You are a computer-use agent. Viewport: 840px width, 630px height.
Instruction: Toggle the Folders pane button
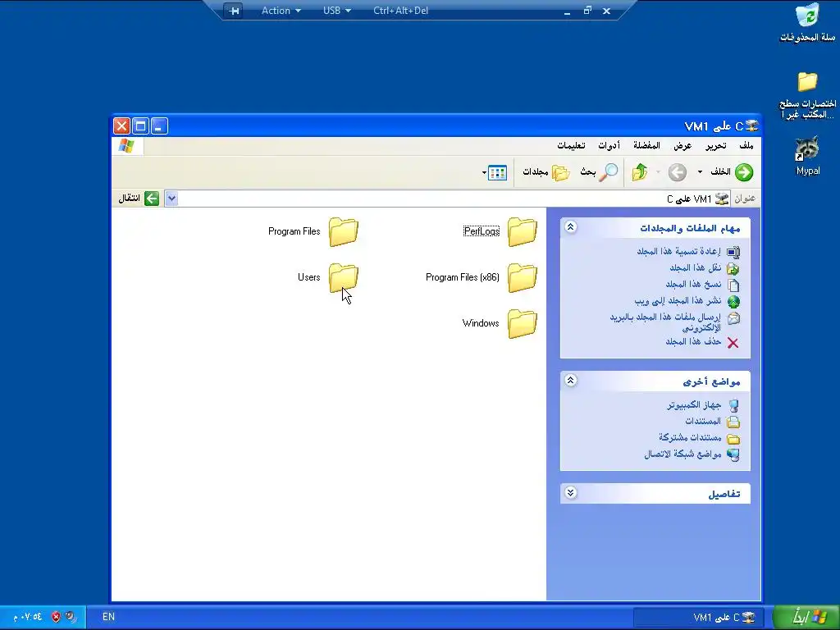click(546, 172)
